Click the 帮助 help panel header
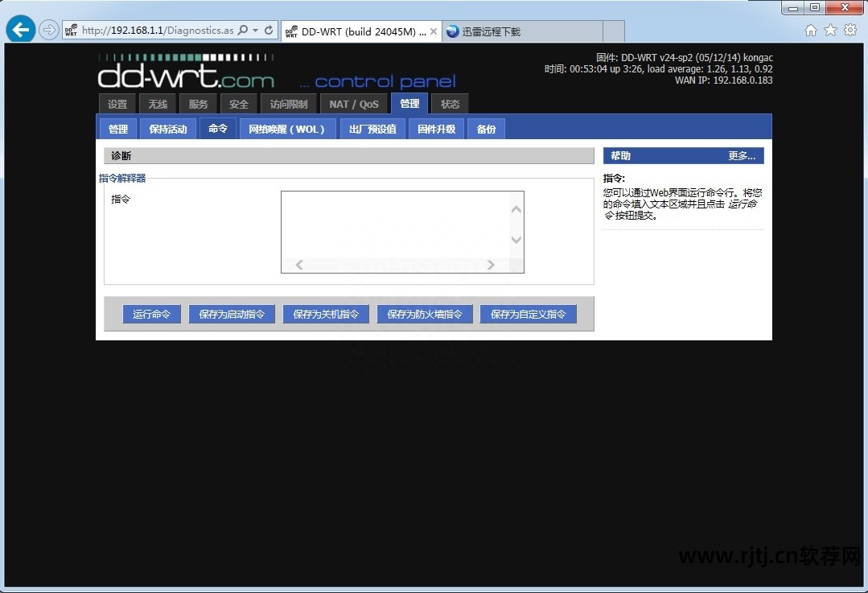 click(x=683, y=155)
